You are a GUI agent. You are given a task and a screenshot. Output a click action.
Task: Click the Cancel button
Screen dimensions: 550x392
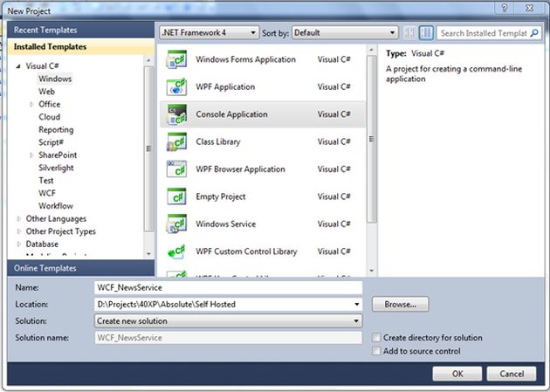[512, 374]
